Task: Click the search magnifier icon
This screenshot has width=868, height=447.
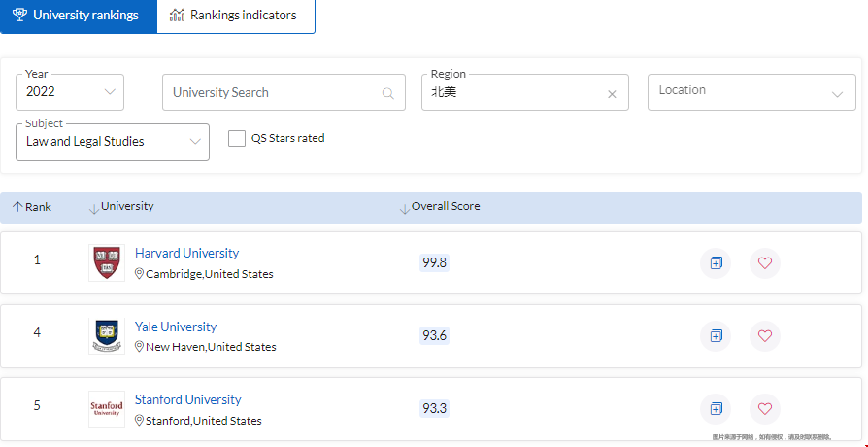Action: click(388, 93)
